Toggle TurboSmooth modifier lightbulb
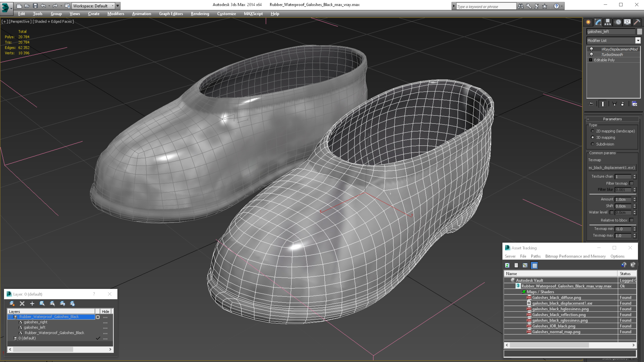 591,55
